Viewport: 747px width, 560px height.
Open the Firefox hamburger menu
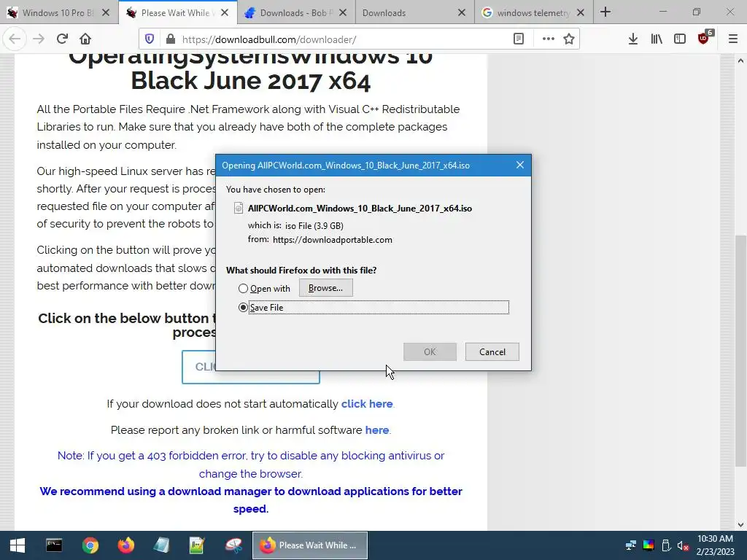[x=732, y=39]
